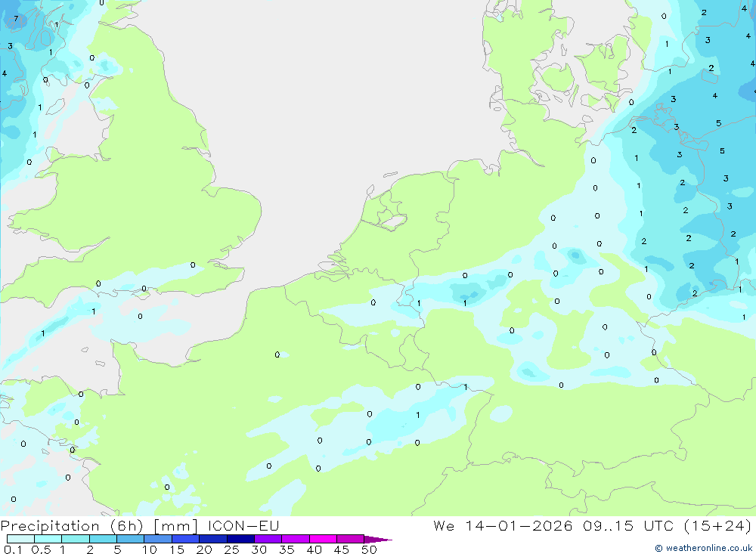The height and width of the screenshot is (554, 756).
Task: Click the legend scale label '40'
Action: click(x=314, y=549)
